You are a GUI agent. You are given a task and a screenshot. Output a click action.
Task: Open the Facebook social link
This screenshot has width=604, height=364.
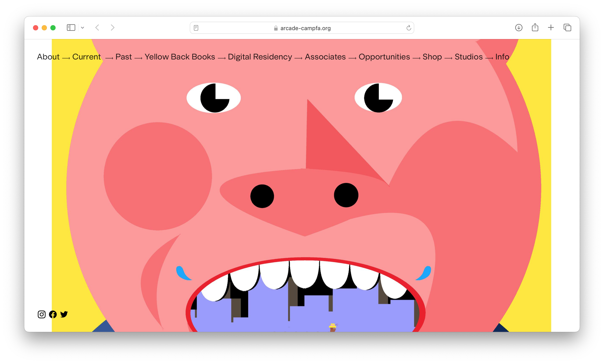coord(53,314)
